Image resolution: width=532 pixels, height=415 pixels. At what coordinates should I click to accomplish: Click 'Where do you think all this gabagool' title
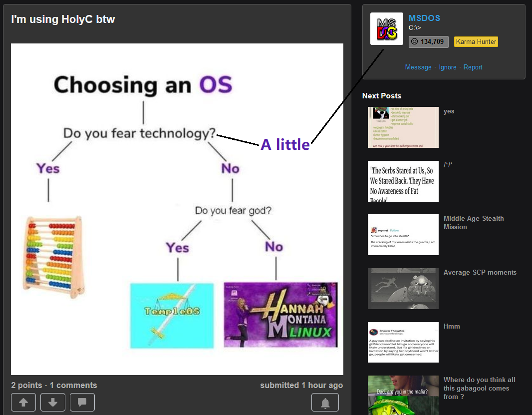[480, 388]
